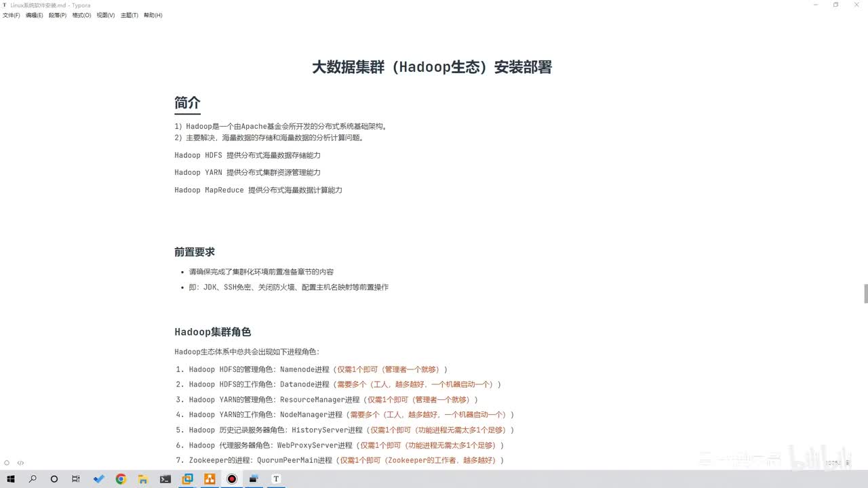
Task: Open the 主题(T) menu
Action: (130, 15)
